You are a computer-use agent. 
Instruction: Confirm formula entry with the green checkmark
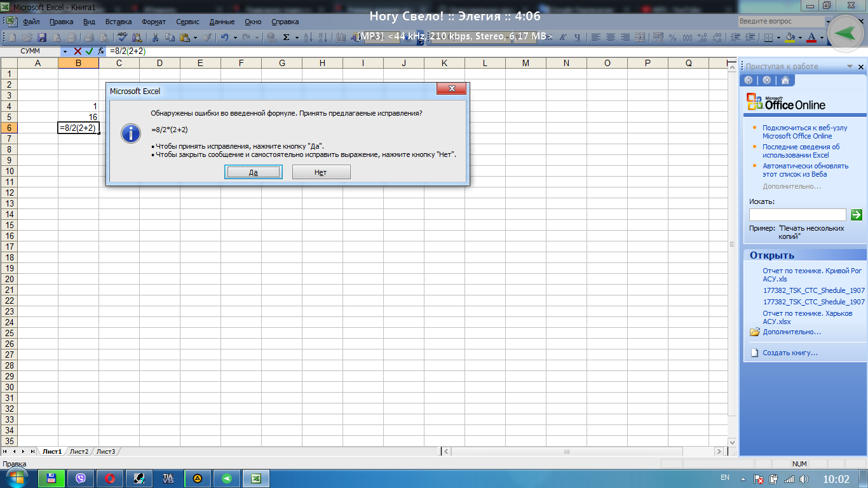tap(89, 51)
